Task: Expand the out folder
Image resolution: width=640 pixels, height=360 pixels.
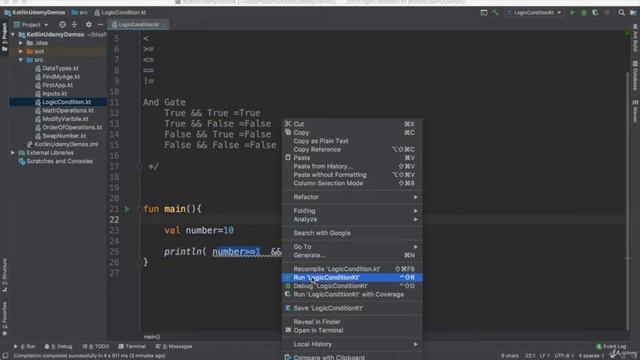Action: tap(21, 51)
